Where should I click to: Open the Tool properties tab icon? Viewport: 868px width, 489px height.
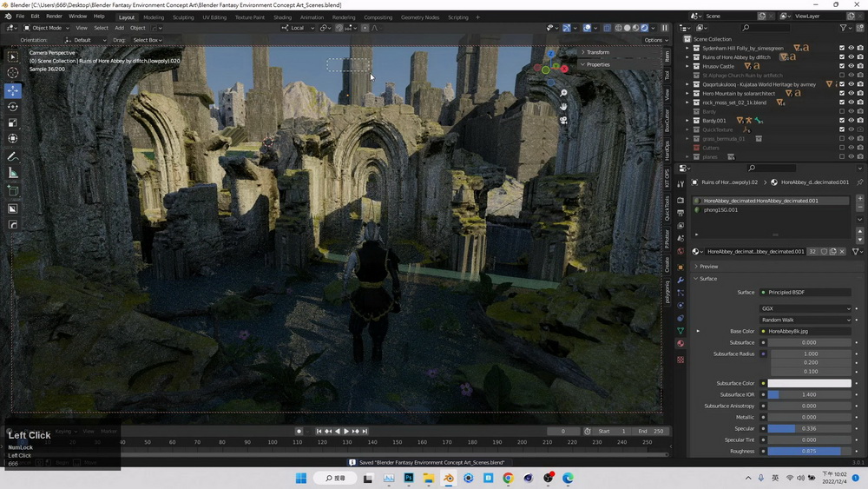[681, 184]
